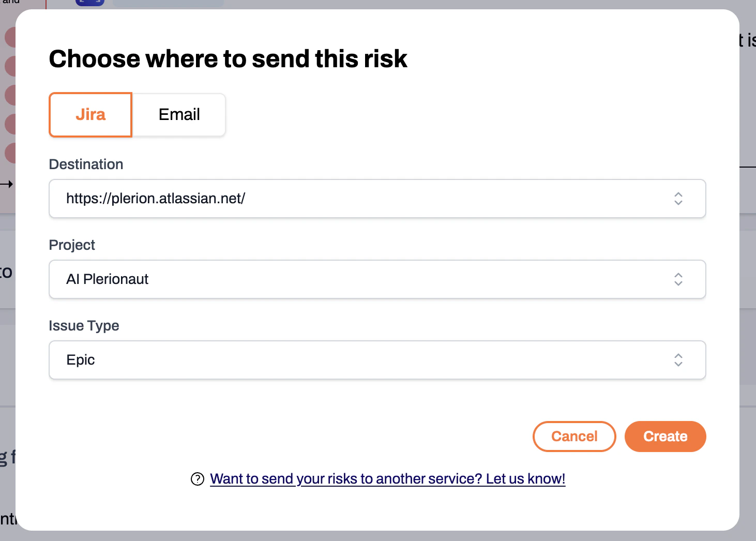Click the Destination dropdown chevron icon
The image size is (756, 541).
pos(678,199)
